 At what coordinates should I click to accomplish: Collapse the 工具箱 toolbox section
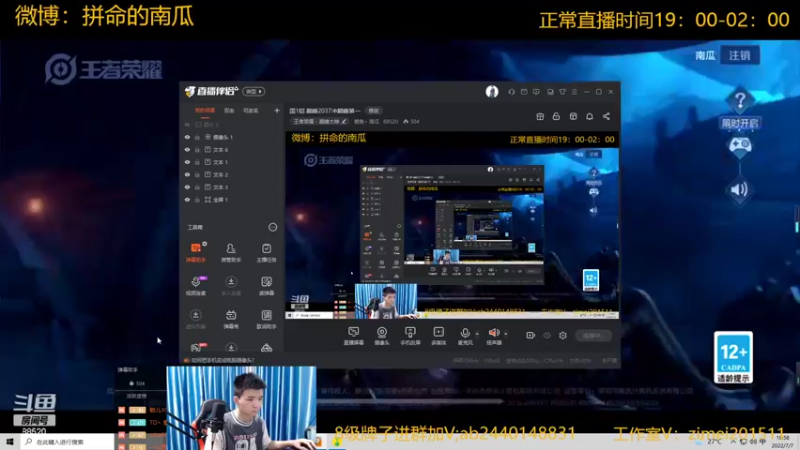click(273, 227)
